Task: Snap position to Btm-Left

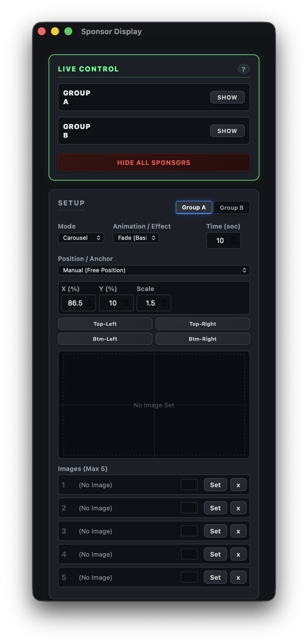Action: point(105,339)
